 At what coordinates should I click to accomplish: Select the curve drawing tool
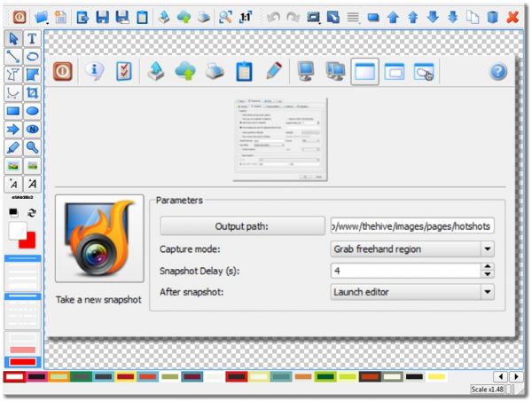[x=13, y=92]
